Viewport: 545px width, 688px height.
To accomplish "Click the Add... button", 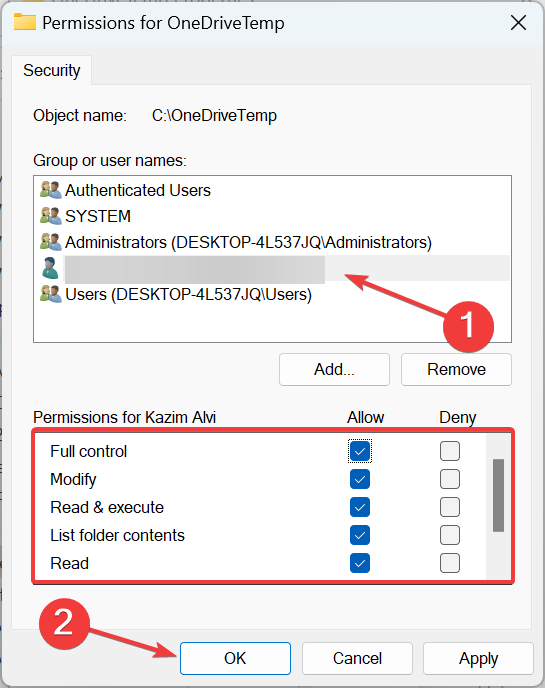I will (334, 369).
